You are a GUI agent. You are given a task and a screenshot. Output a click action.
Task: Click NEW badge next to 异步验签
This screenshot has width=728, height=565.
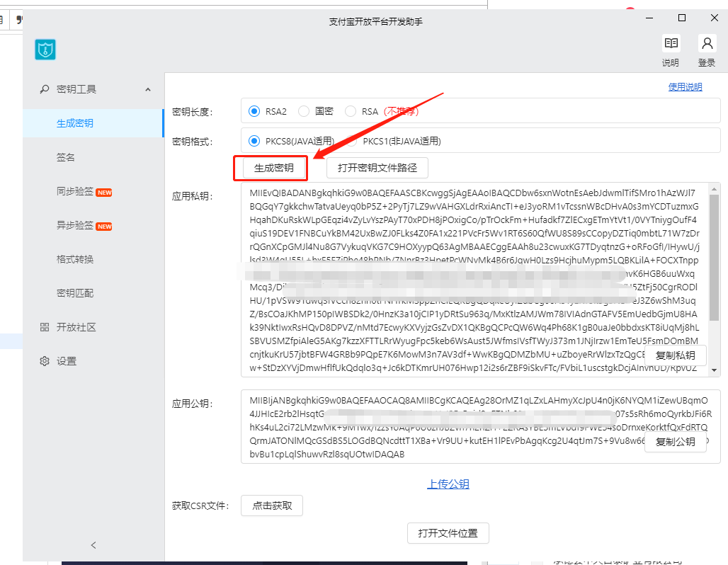104,227
